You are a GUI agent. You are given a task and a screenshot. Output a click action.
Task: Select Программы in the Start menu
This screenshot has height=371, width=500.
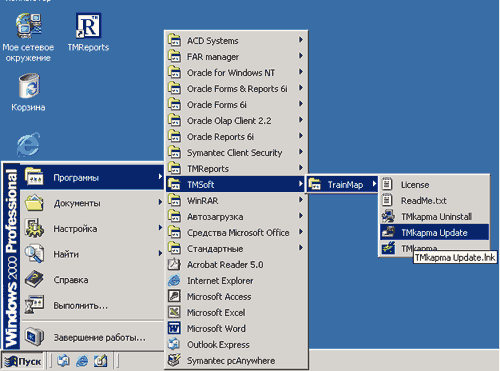(x=92, y=177)
